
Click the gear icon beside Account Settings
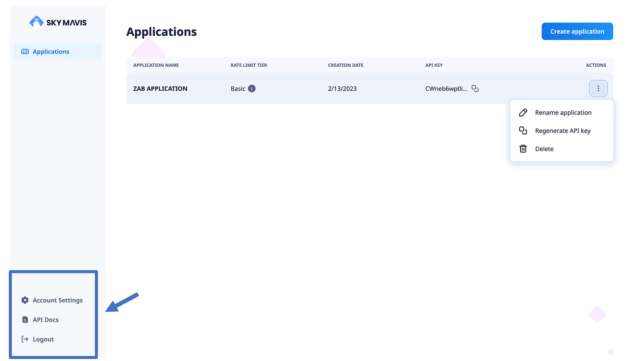pyautogui.click(x=25, y=300)
